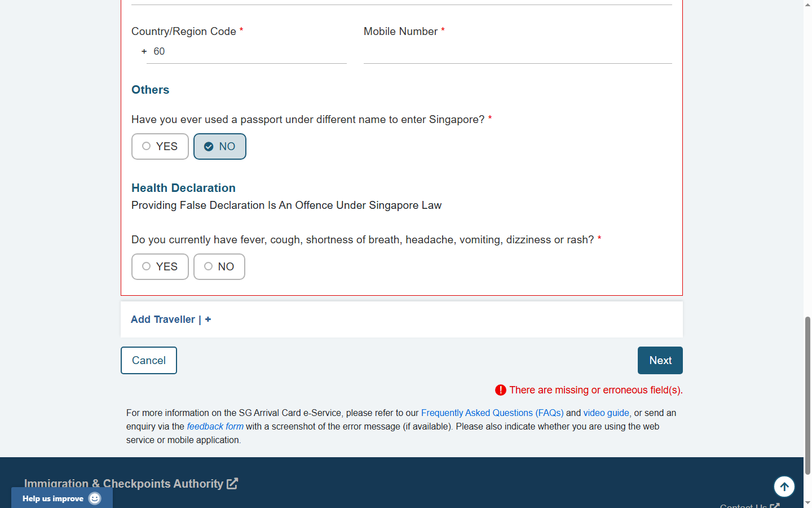Image resolution: width=812 pixels, height=508 pixels.
Task: Select YES for different passport name question
Action: [160, 147]
